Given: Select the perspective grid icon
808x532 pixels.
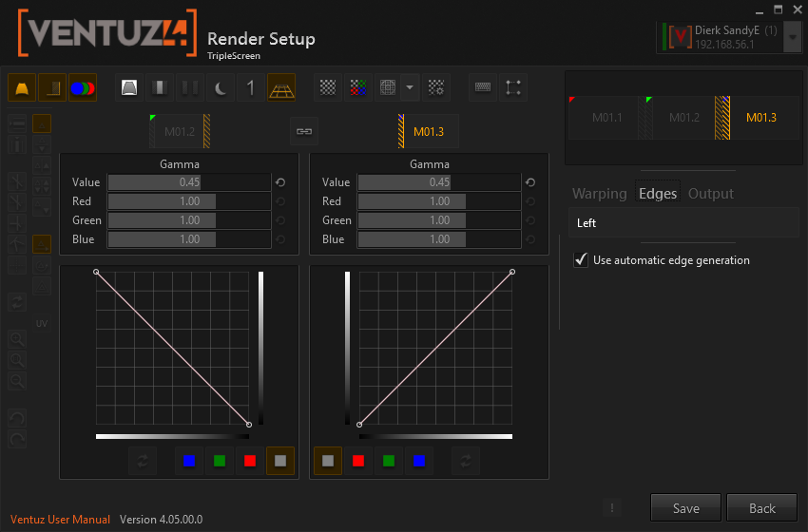Looking at the screenshot, I should coord(281,88).
